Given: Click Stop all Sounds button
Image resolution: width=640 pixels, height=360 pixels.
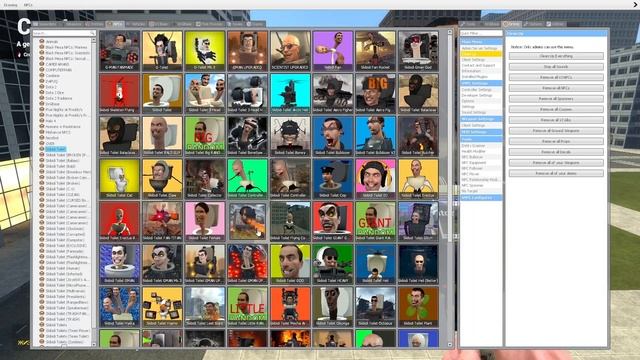Looking at the screenshot, I should tap(556, 67).
